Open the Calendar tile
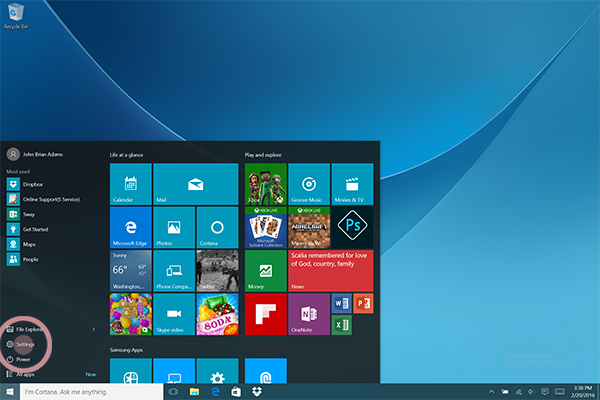600x400 pixels. tap(130, 184)
